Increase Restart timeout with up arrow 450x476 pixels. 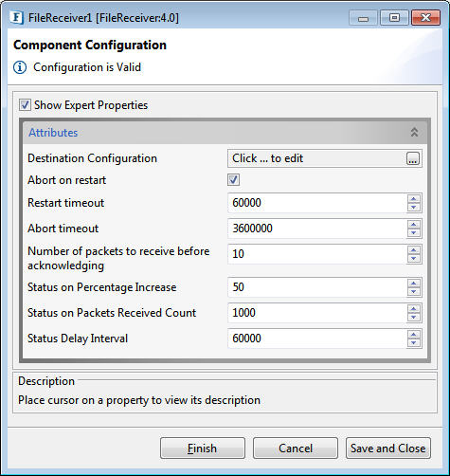(414, 199)
